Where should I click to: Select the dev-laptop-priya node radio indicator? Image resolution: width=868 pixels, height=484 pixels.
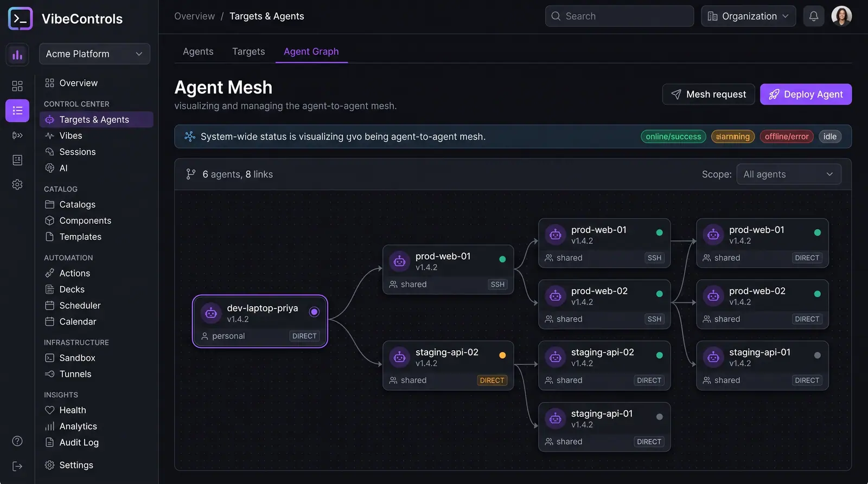pos(314,312)
